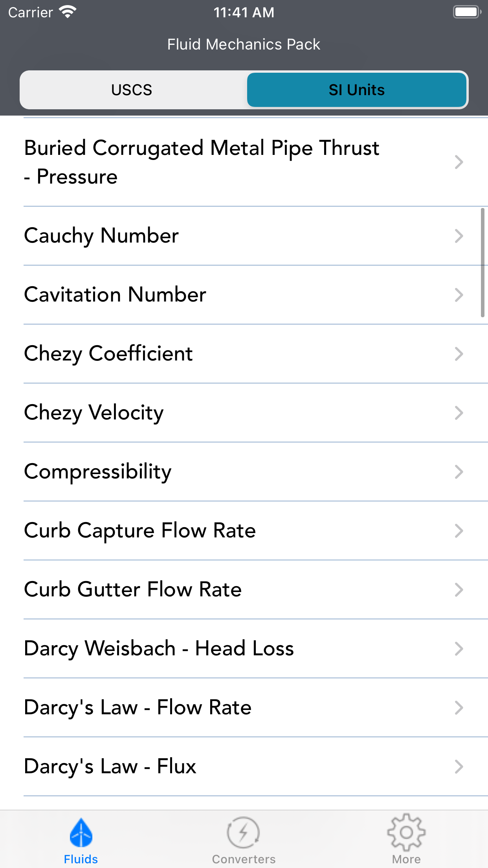Screen dimensions: 488x868
Task: Open Darcy Weisbach - Head Loss
Action: [x=159, y=649]
